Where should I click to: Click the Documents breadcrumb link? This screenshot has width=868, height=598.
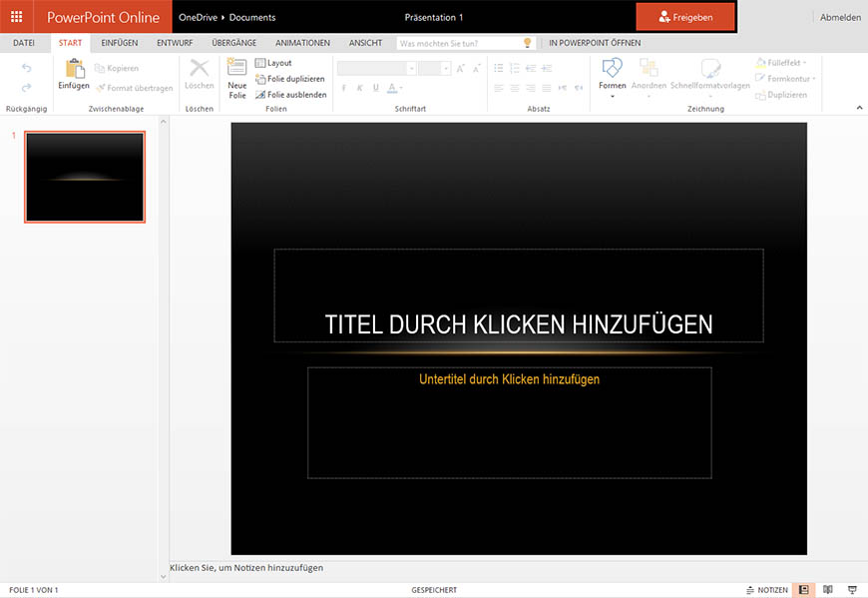click(251, 17)
